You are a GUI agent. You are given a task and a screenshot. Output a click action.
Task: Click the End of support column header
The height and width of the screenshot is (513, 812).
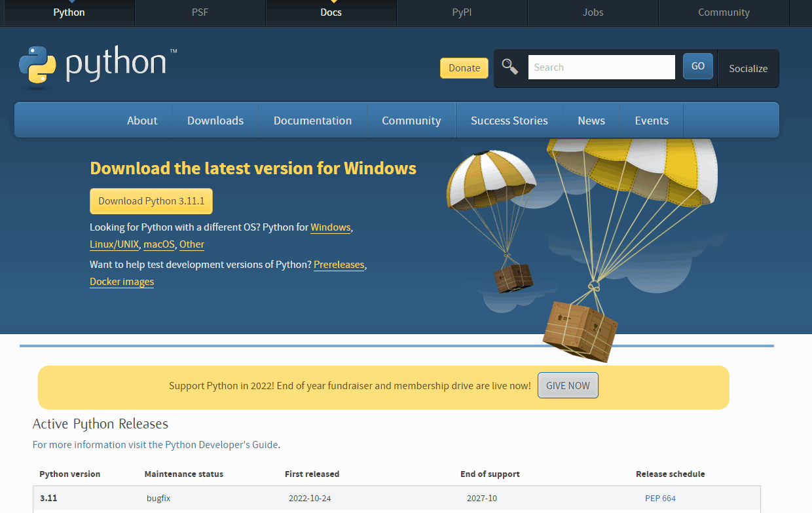coord(490,474)
